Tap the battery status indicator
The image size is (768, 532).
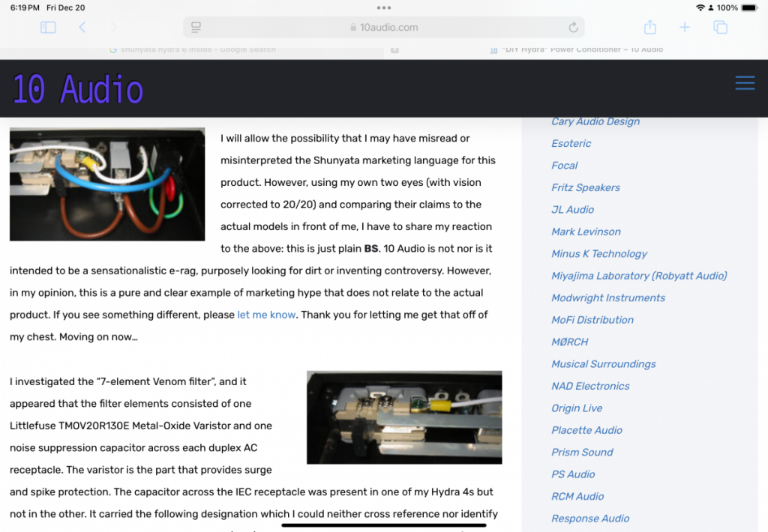pos(749,7)
